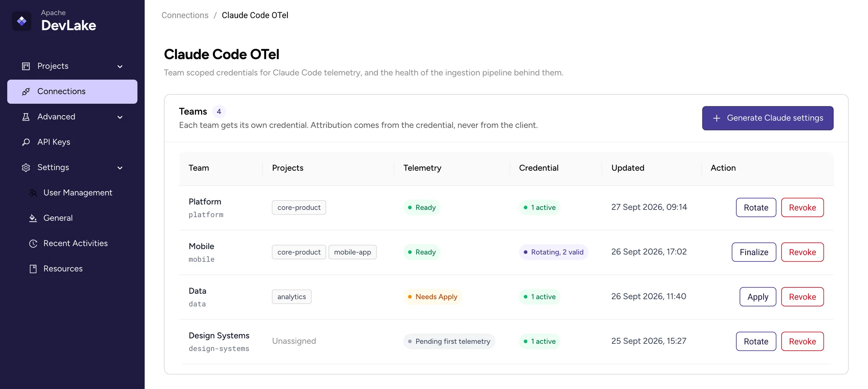Expand the Projects menu chevron
Screen dimensions: 868x389
click(x=120, y=67)
